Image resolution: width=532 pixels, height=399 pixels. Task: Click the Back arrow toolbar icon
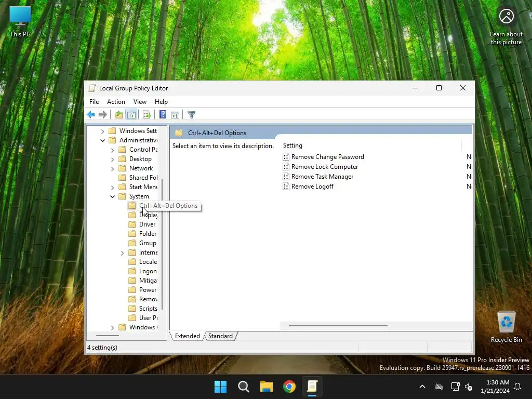90,115
